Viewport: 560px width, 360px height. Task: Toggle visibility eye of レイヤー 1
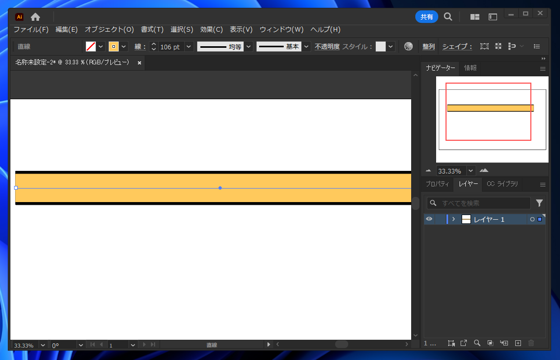[x=429, y=219]
